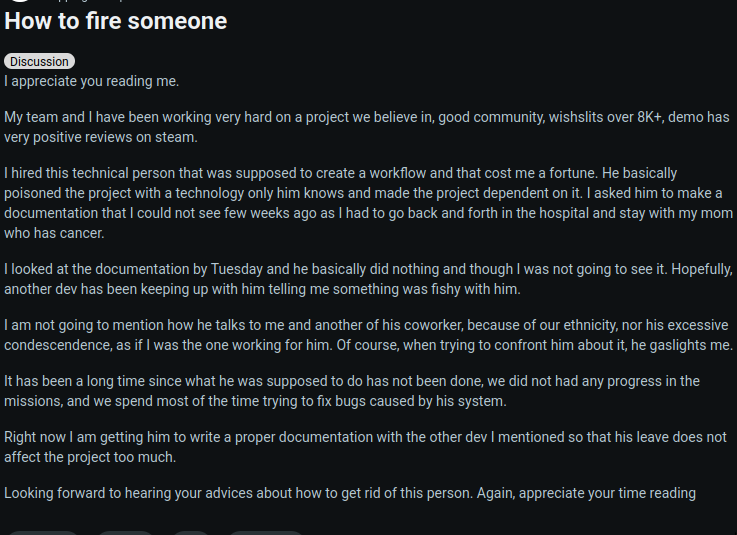Click the paragraph mentioning wishlists over 8K+
This screenshot has height=535, width=737.
pos(367,127)
